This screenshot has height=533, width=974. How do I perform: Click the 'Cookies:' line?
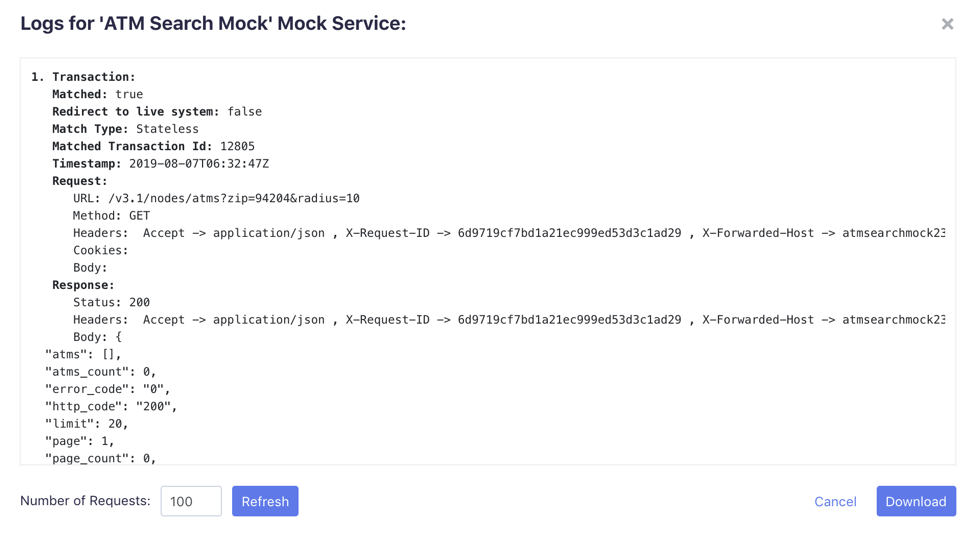click(x=100, y=250)
